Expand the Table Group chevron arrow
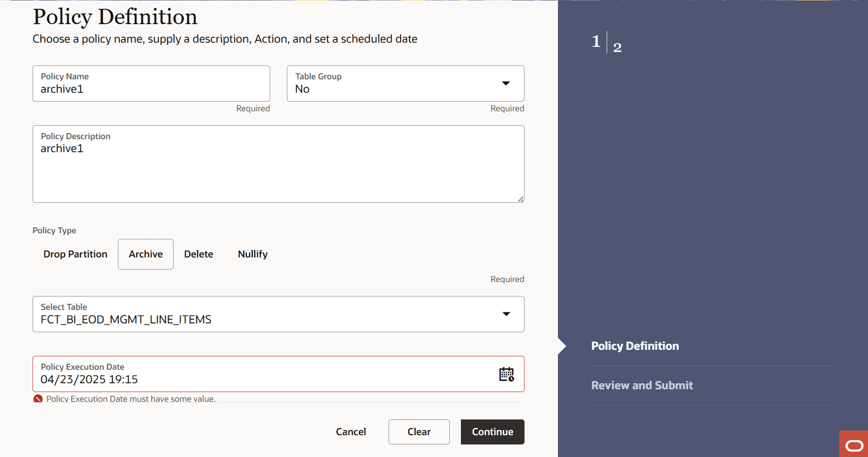The height and width of the screenshot is (457, 868). click(506, 84)
